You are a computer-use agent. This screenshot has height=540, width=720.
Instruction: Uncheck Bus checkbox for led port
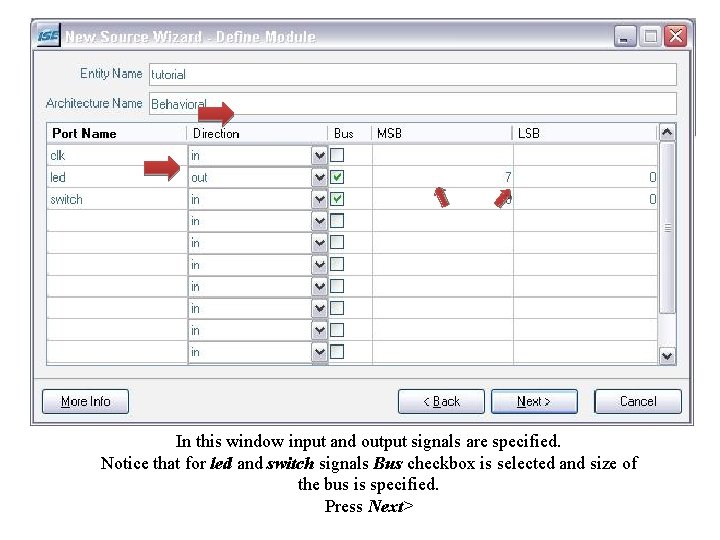[x=337, y=177]
